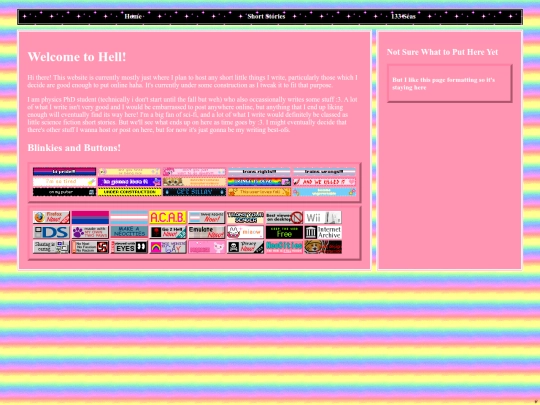Click the 'AND WE KILLED IT' blinkie

click(324, 181)
